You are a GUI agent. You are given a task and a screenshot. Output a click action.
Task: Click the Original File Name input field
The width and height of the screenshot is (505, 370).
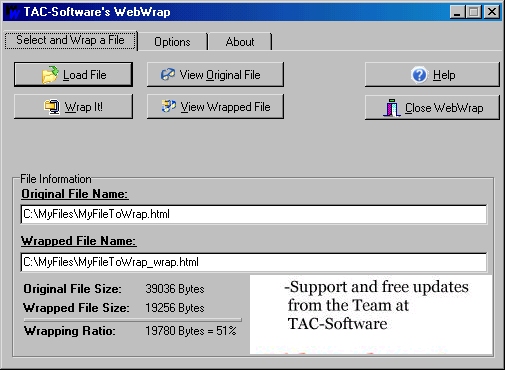[254, 214]
